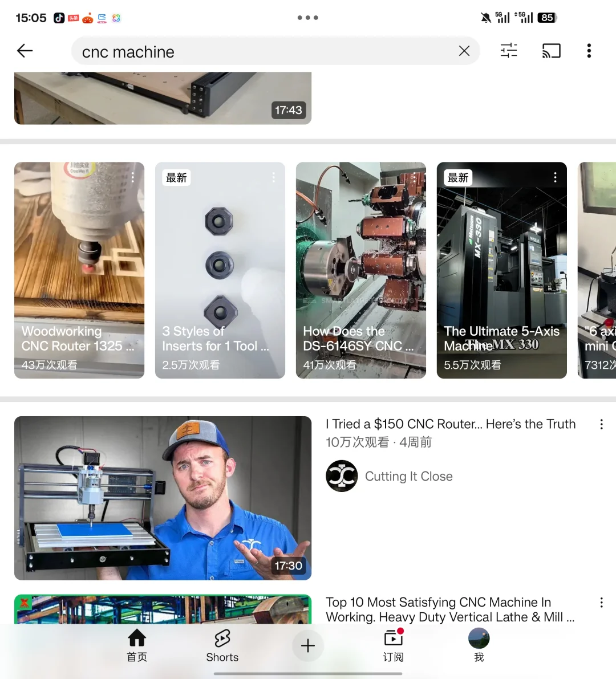Switch to the Shorts tab
The width and height of the screenshot is (616, 679).
tap(222, 646)
